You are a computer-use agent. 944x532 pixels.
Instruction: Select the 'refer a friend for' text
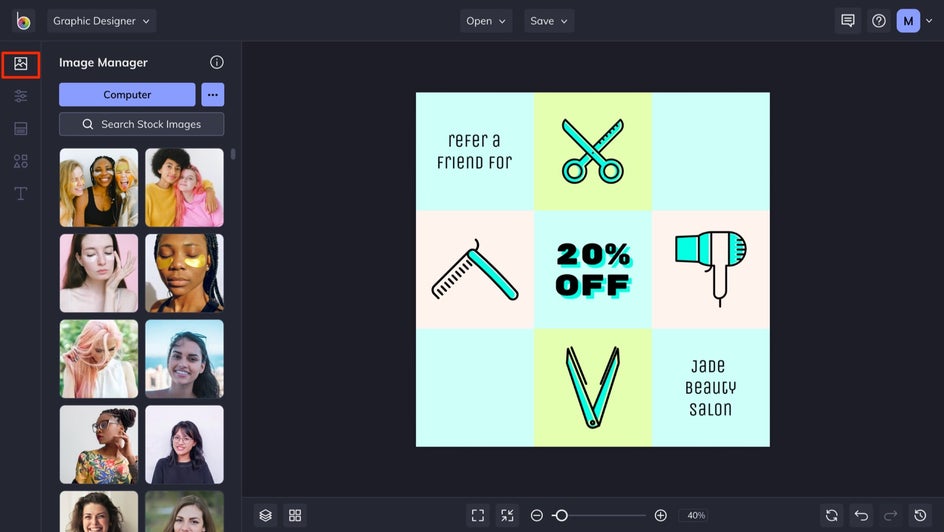474,151
